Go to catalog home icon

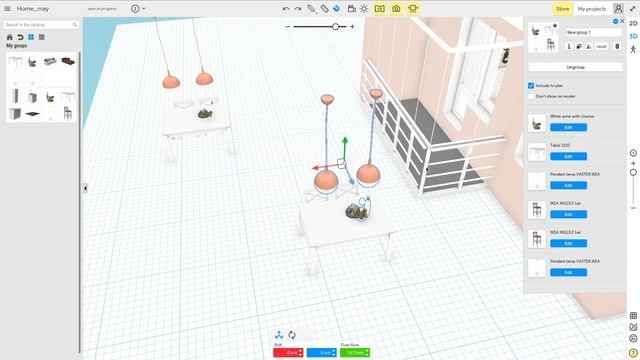(x=9, y=37)
